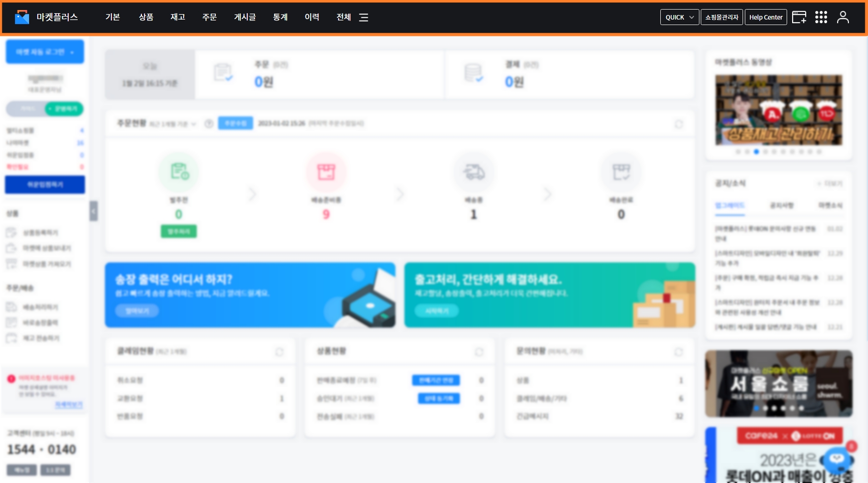The height and width of the screenshot is (483, 868).
Task: Open the QUICK dropdown
Action: 679,17
